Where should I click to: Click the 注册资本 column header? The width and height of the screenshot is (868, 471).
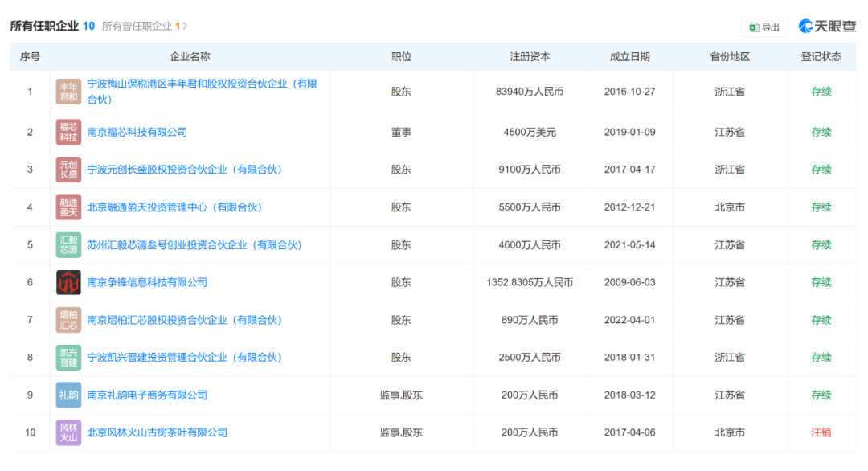[530, 57]
